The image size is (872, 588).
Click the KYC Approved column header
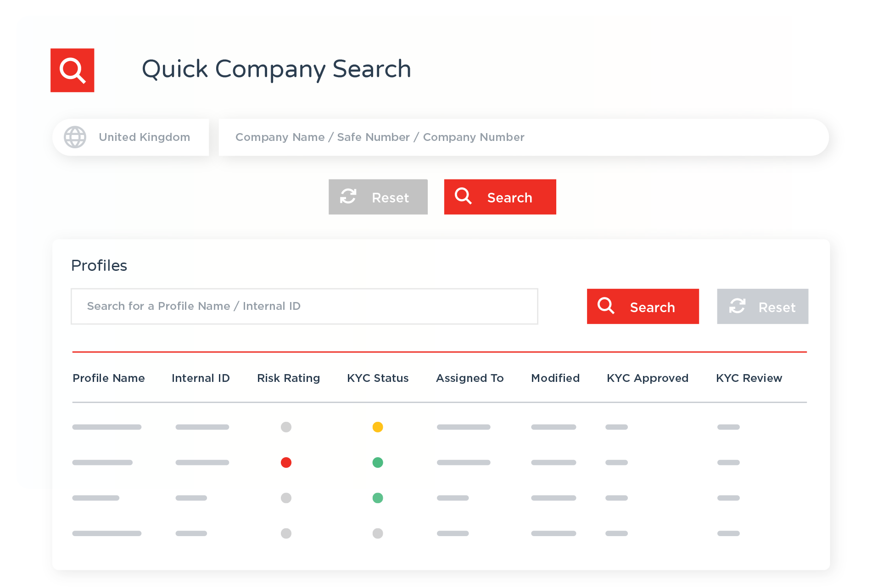click(647, 378)
